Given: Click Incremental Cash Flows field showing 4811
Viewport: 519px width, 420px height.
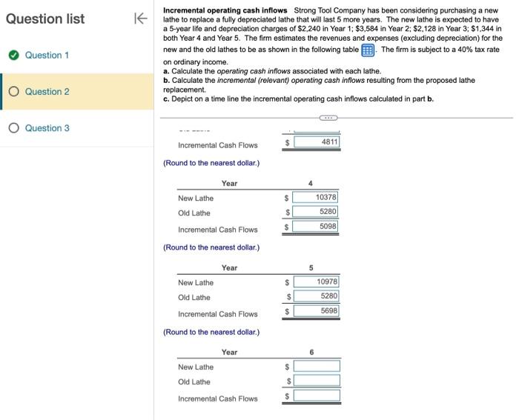Looking at the screenshot, I should tap(317, 142).
